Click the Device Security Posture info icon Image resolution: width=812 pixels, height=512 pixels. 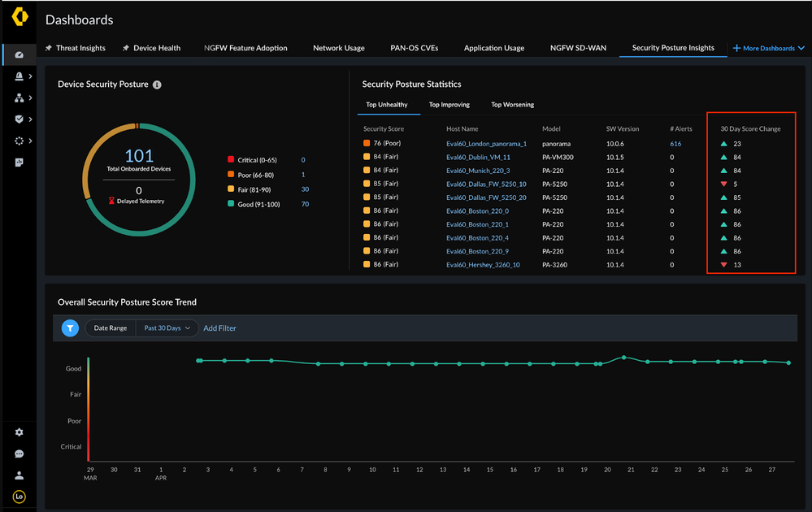point(157,85)
